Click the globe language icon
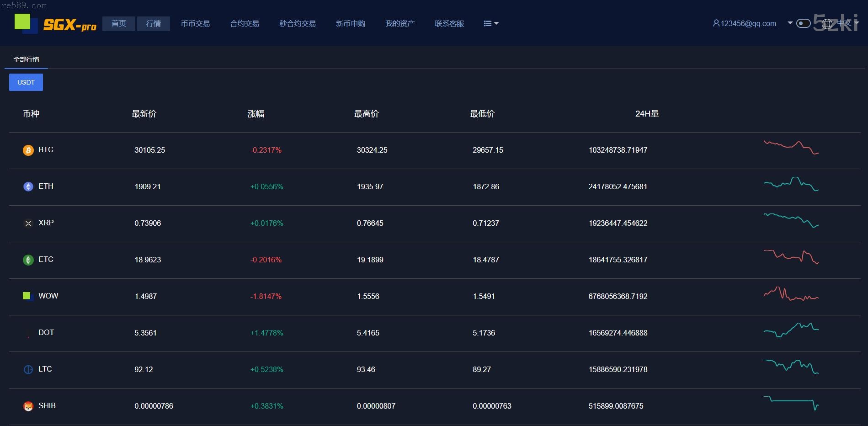Viewport: 868px width, 426px height. 827,24
